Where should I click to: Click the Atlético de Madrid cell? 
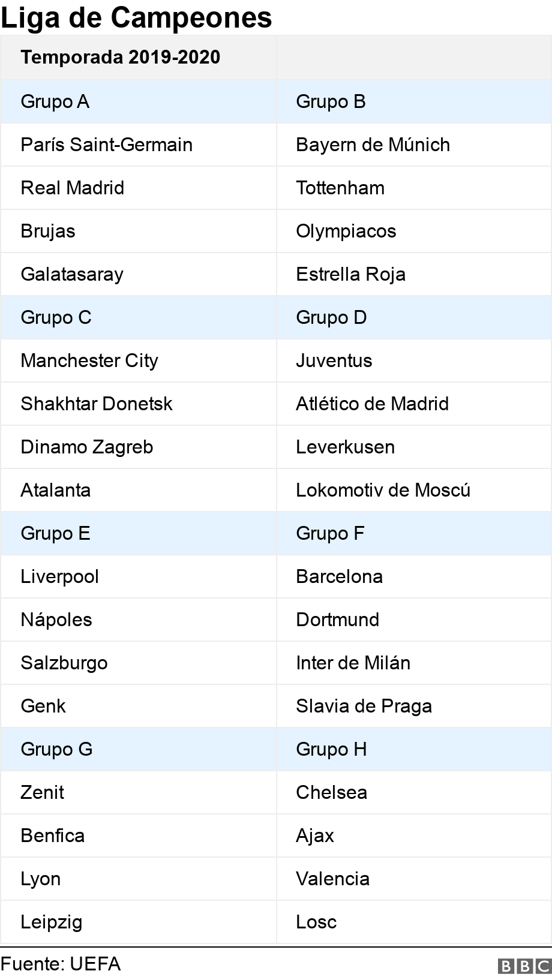pyautogui.click(x=372, y=404)
